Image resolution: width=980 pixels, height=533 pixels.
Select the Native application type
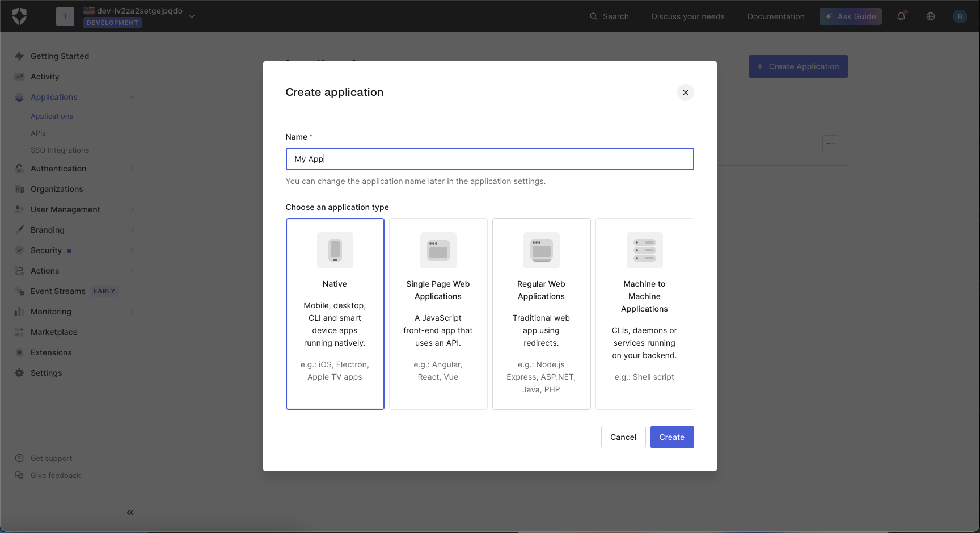coord(335,313)
